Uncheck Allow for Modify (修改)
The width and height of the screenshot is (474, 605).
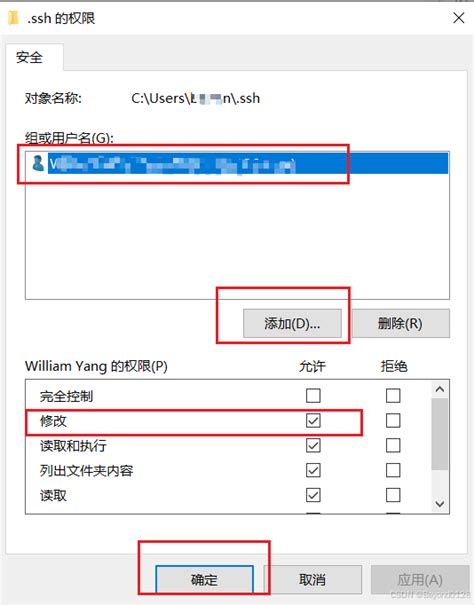(x=313, y=421)
